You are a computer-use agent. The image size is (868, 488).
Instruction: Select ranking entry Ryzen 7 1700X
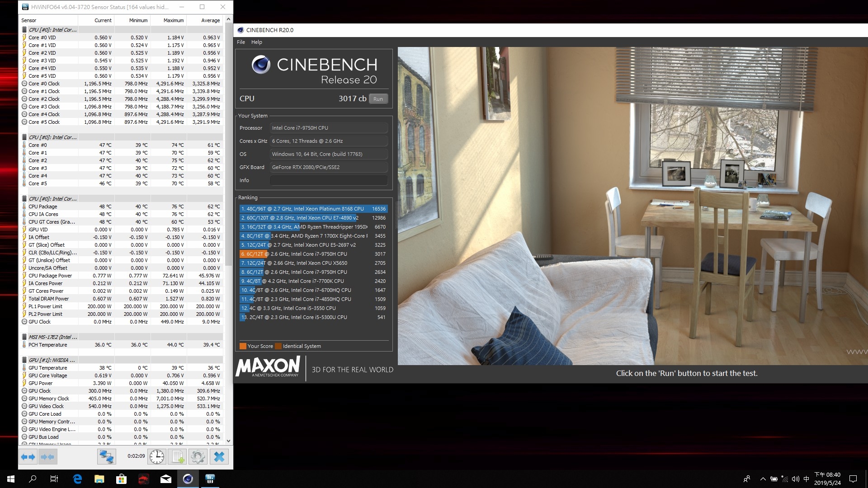pyautogui.click(x=313, y=236)
